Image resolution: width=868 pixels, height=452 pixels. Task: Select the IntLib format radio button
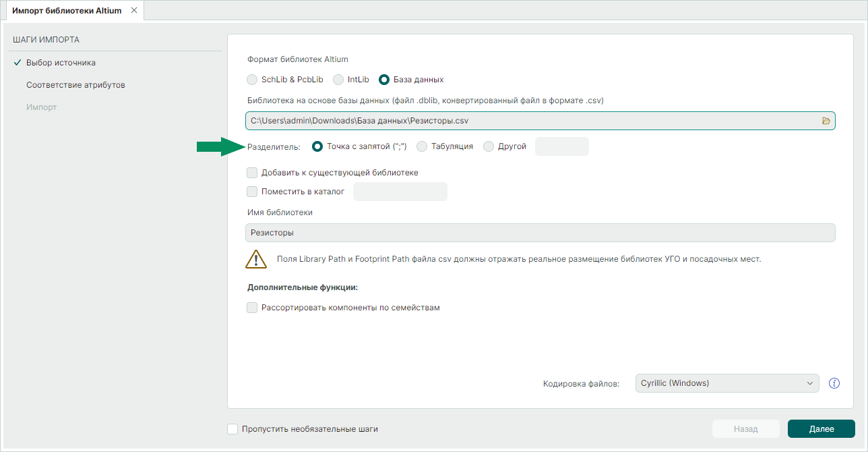click(x=338, y=80)
